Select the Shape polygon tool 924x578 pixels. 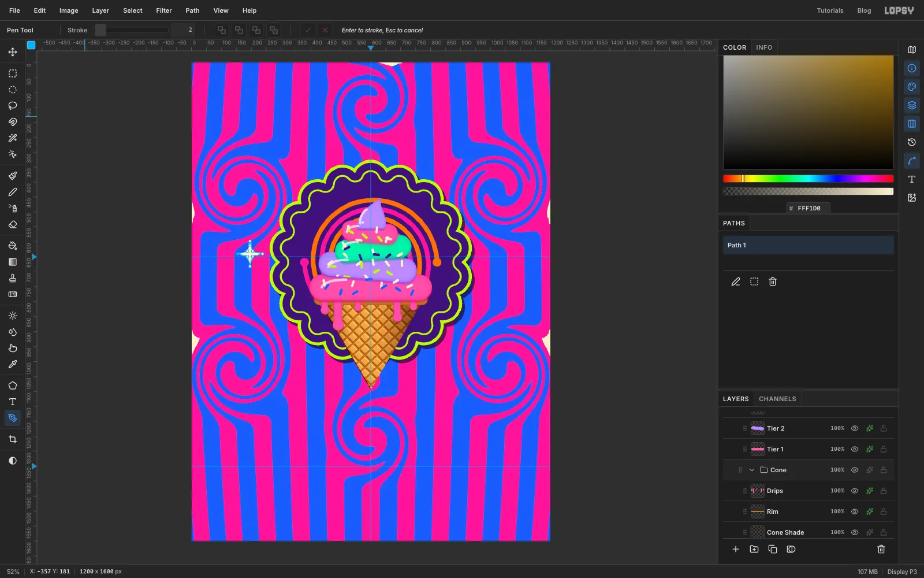point(13,386)
